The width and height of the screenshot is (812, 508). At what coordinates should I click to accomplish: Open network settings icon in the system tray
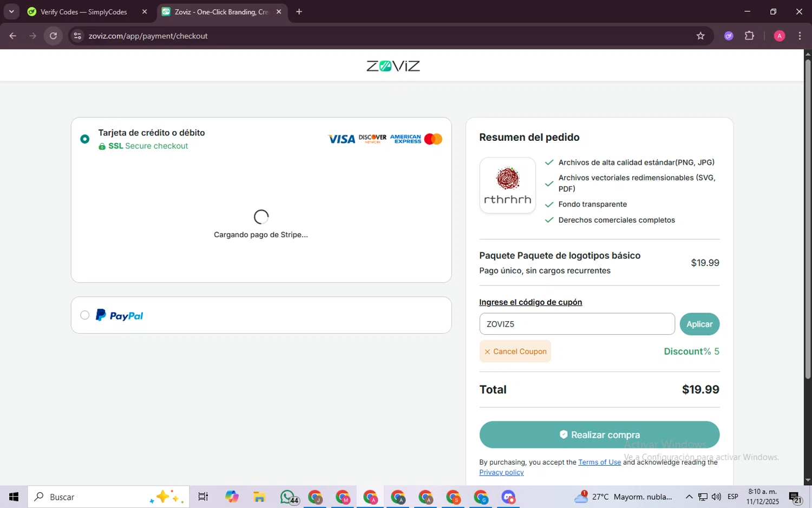click(703, 497)
